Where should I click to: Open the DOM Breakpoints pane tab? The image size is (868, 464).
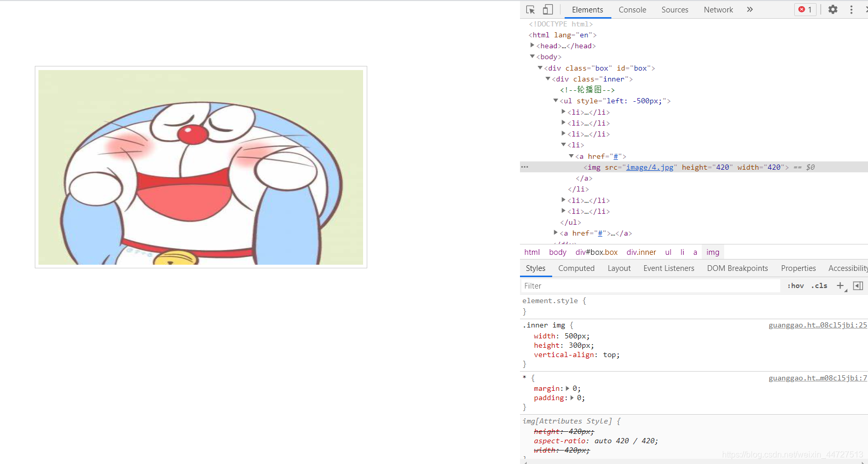click(x=737, y=268)
